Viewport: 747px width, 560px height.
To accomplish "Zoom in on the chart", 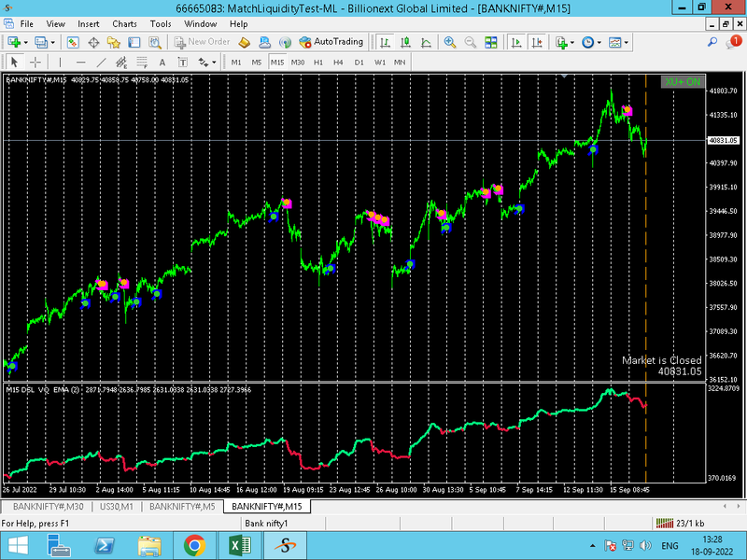I will pyautogui.click(x=450, y=42).
